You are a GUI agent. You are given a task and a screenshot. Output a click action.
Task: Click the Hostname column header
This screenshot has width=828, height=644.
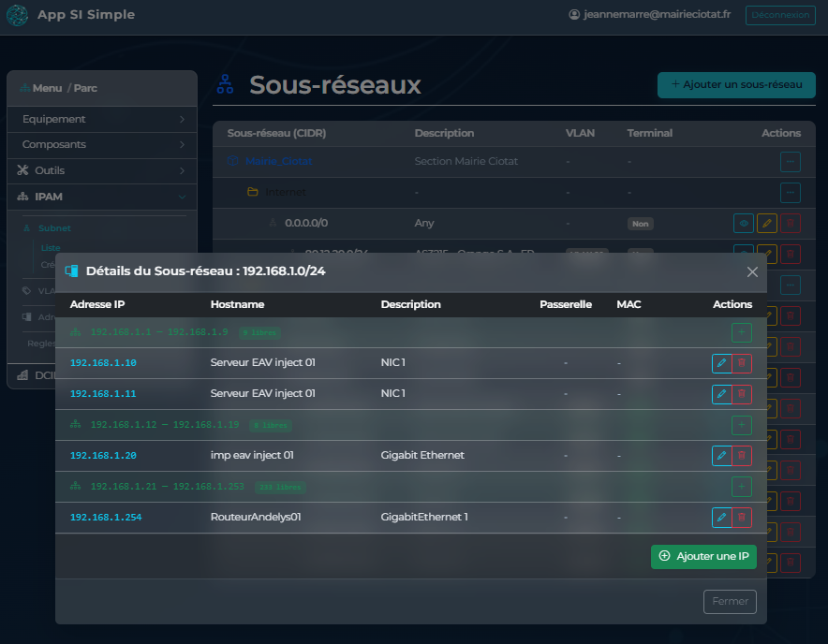coord(237,304)
